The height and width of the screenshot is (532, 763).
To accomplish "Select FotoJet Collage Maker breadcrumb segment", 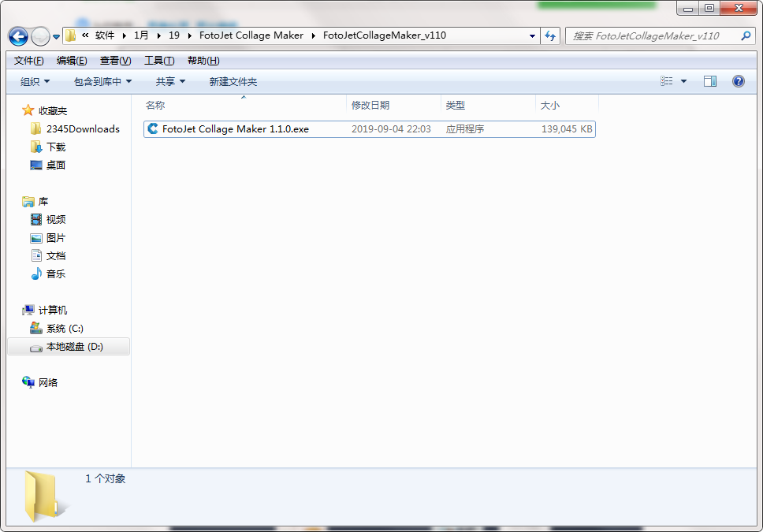I will coord(251,35).
